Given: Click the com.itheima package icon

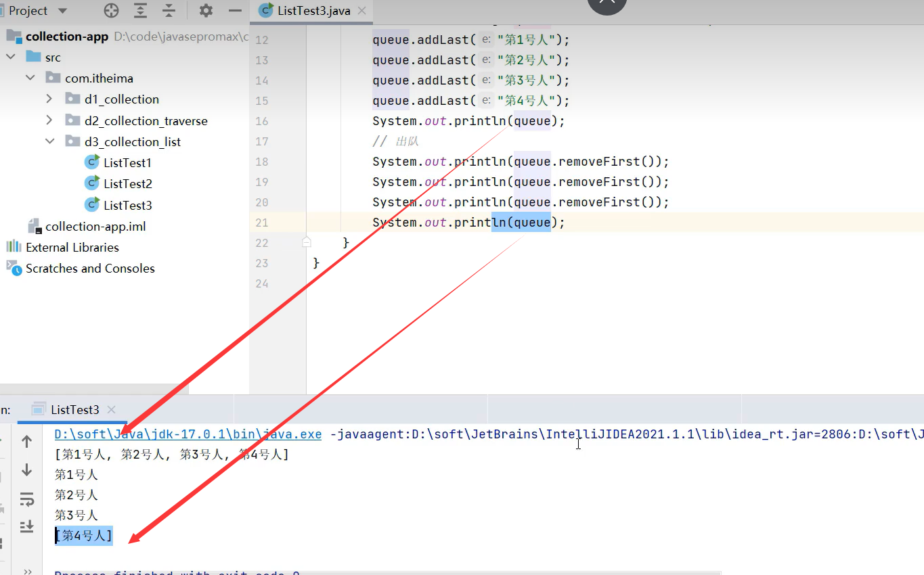Looking at the screenshot, I should (53, 78).
